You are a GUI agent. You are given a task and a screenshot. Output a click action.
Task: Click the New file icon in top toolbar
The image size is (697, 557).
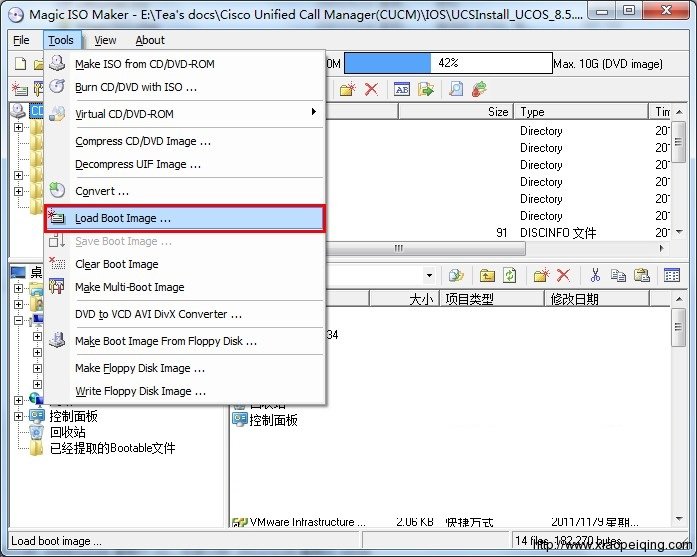20,64
